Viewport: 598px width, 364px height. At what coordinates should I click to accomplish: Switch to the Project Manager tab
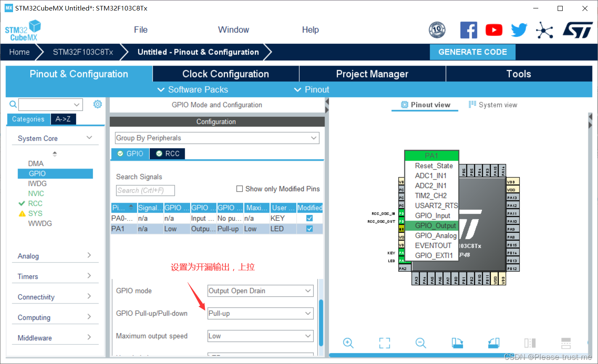(x=372, y=74)
